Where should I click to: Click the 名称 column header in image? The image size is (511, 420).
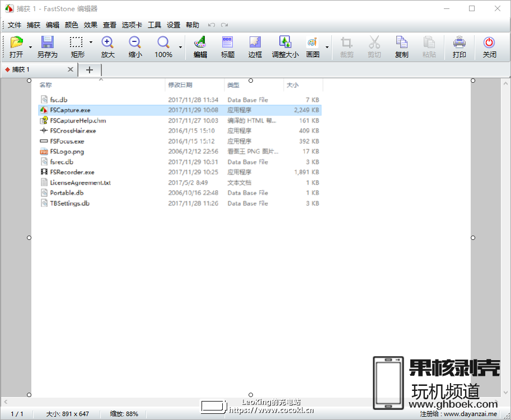click(46, 85)
